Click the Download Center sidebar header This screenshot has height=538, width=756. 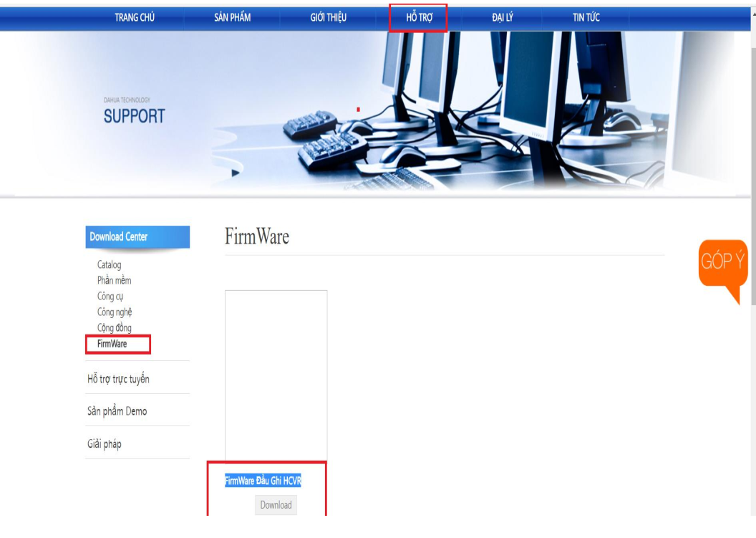pos(137,237)
